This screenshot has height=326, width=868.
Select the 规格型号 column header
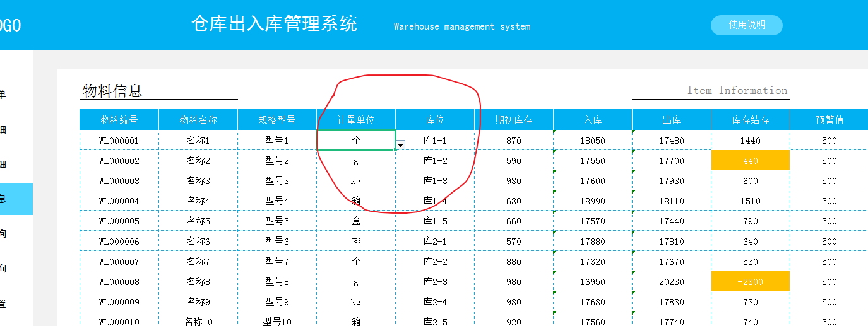click(277, 120)
